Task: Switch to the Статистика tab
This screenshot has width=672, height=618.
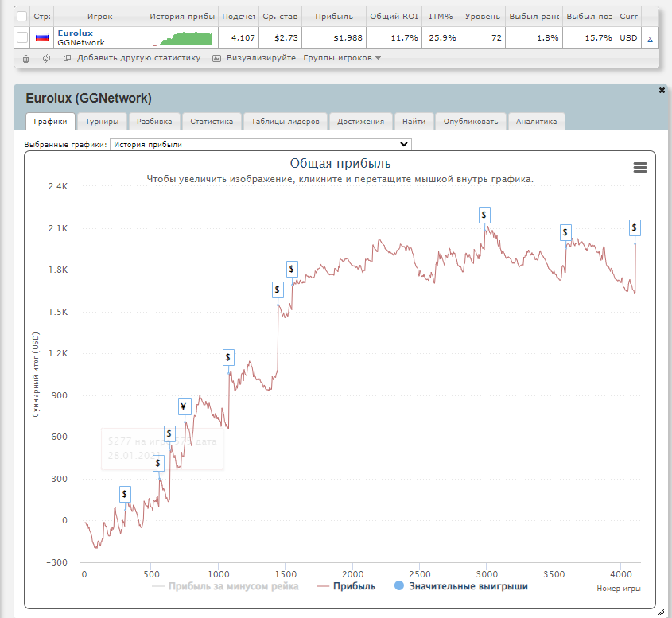Action: [x=212, y=121]
